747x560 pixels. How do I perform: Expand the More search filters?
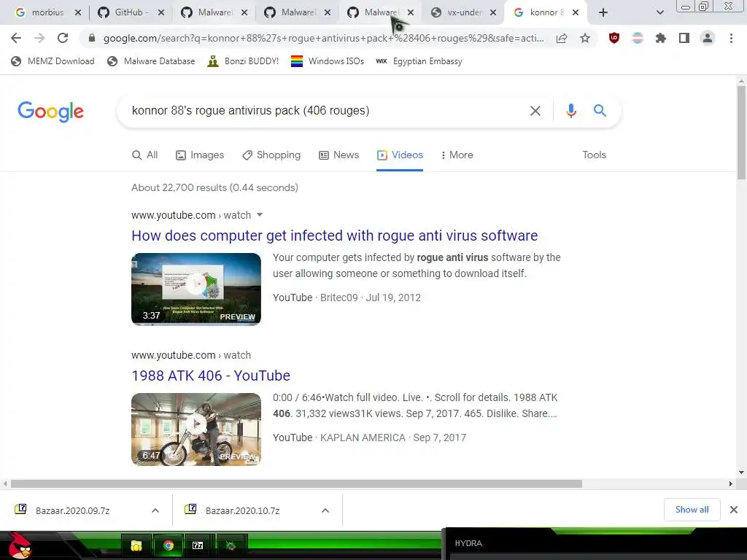pyautogui.click(x=457, y=155)
